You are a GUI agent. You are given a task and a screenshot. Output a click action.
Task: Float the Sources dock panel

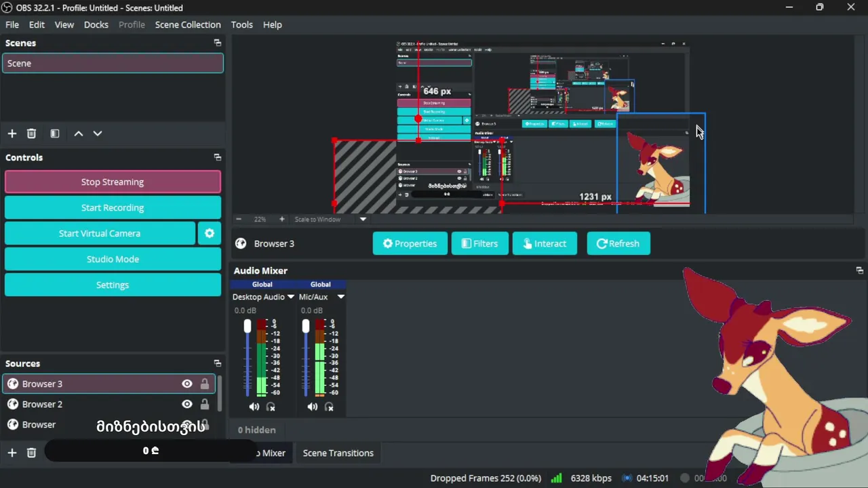tap(218, 363)
